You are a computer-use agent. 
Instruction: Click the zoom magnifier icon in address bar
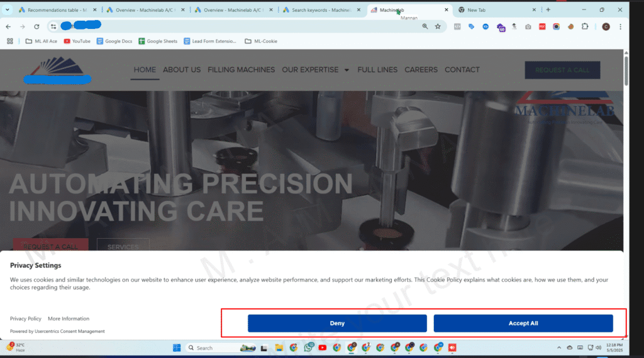[x=425, y=26]
